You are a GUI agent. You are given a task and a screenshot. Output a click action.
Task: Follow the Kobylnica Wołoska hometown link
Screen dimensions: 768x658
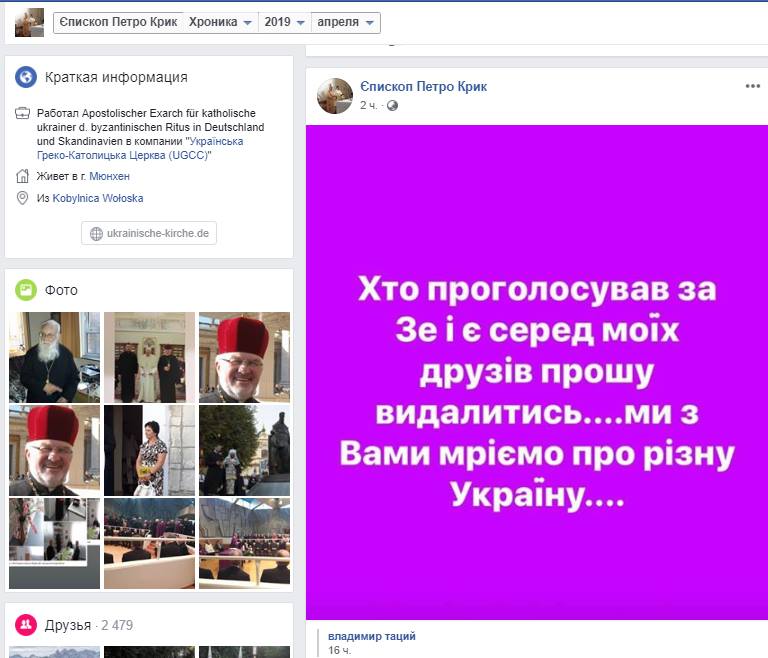[x=98, y=198]
